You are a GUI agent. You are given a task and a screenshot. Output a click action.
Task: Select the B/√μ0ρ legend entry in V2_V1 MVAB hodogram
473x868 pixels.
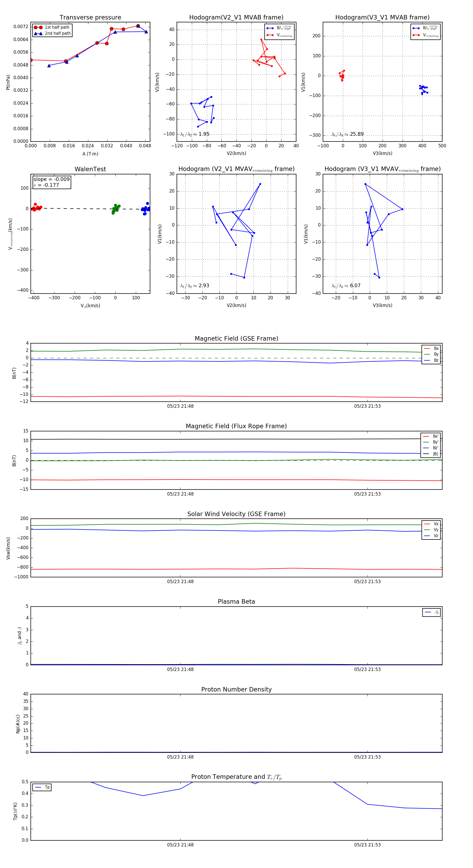[279, 28]
